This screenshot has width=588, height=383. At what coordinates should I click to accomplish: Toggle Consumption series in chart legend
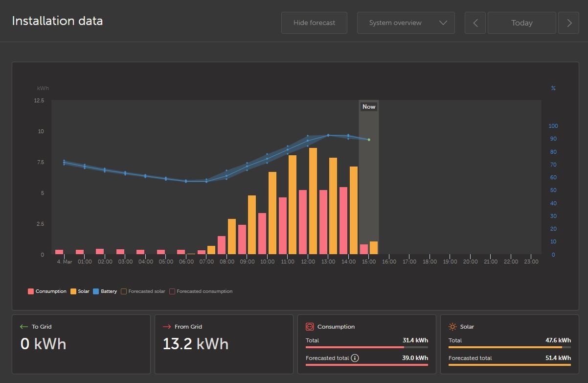[47, 291]
